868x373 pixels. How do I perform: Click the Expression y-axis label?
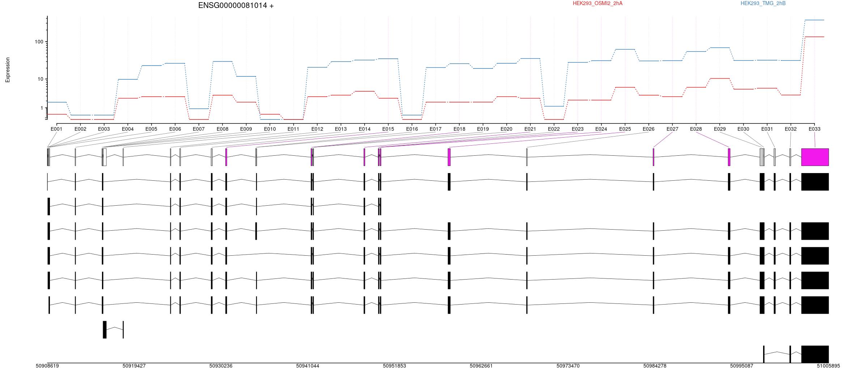(8, 70)
